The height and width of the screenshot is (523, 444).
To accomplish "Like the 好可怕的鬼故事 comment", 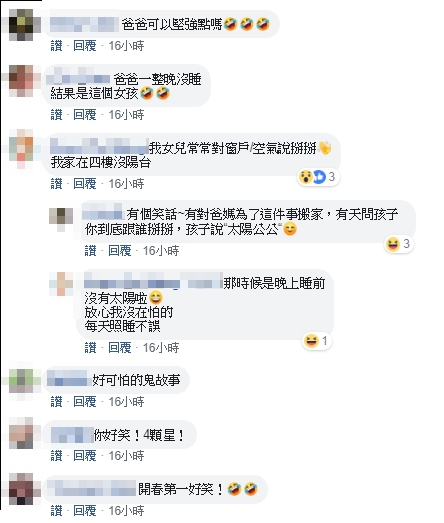I will 56,402.
